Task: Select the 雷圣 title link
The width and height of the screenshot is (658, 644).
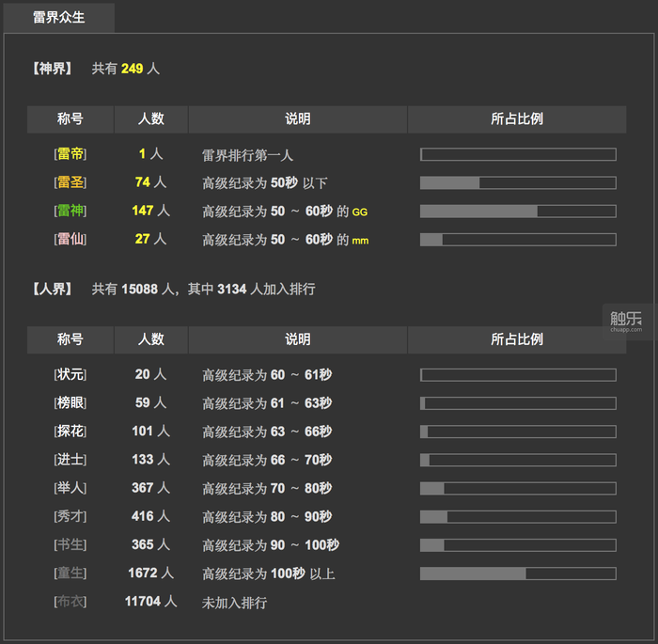Action: (70, 182)
